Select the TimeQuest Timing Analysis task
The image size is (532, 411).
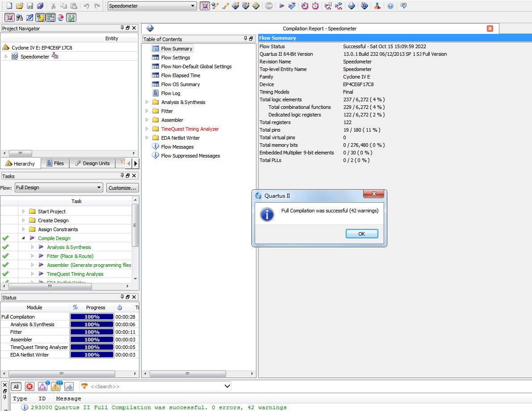tap(75, 274)
